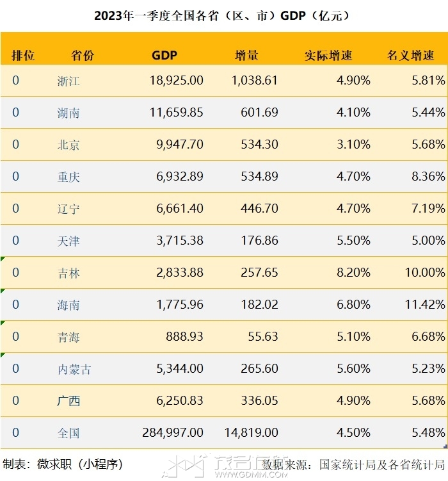This screenshot has height=481, width=448.
Task: Select the 广西 province cell
Action: point(68,401)
